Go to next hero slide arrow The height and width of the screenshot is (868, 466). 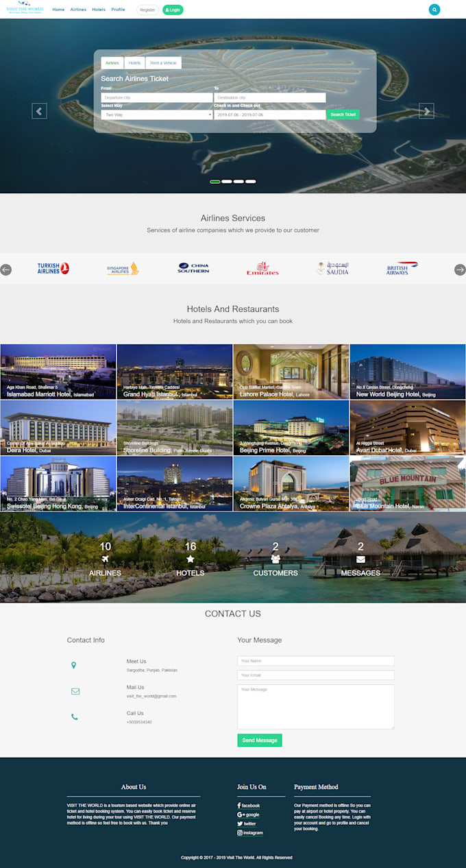[x=426, y=111]
